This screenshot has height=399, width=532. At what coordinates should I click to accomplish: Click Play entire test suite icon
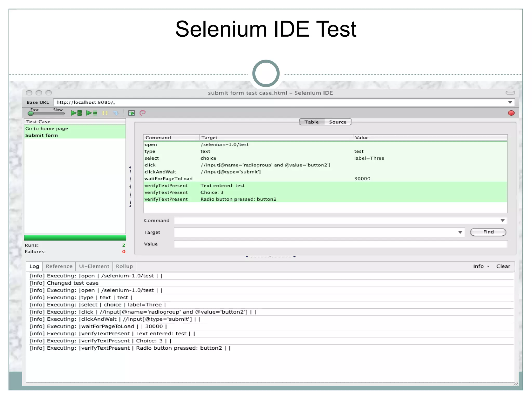point(76,113)
